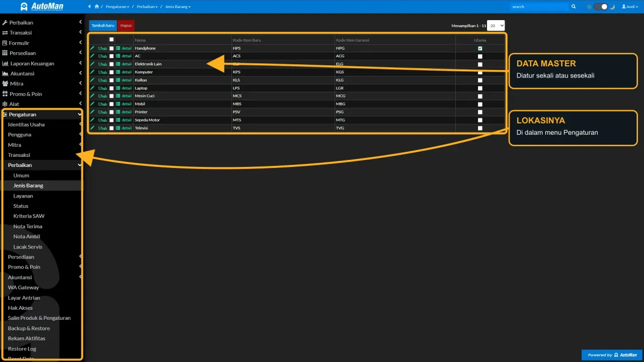Click the edit pencil icon for Kulkas
644x362 pixels.
[92, 80]
